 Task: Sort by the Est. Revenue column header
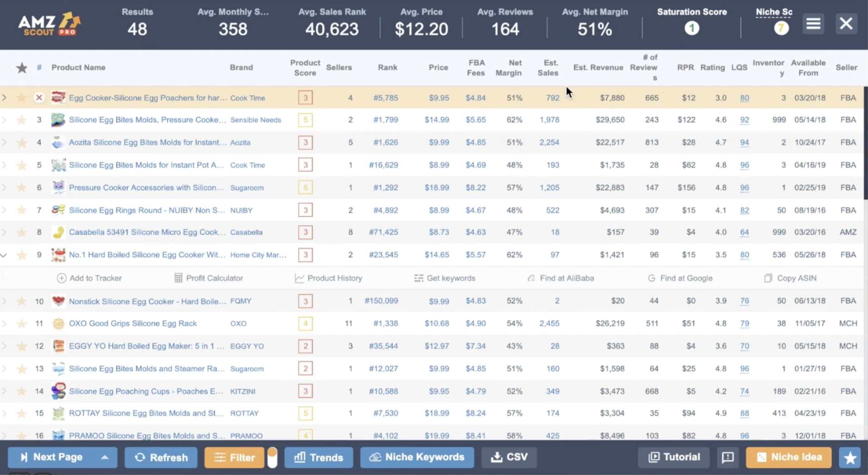point(598,68)
